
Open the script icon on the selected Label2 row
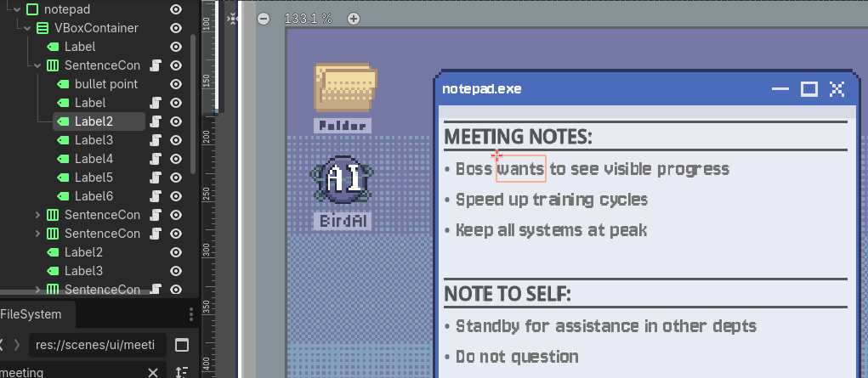coord(156,121)
